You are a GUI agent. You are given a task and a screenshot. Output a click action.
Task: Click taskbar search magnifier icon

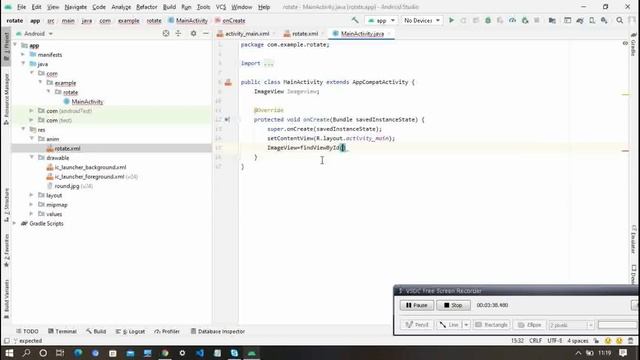coord(27,353)
